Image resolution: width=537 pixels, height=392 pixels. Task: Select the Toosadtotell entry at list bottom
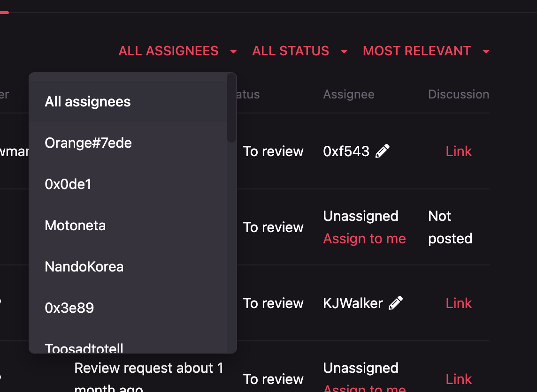tap(84, 348)
